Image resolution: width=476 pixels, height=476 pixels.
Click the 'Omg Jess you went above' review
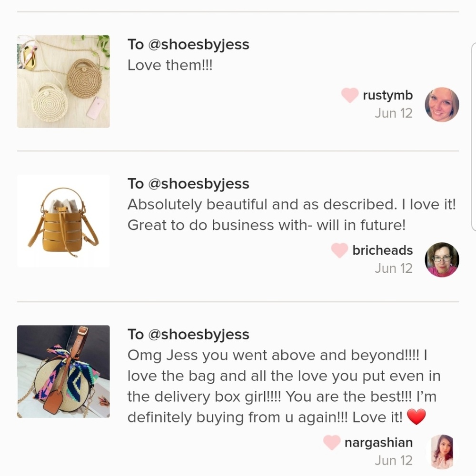pos(284,386)
